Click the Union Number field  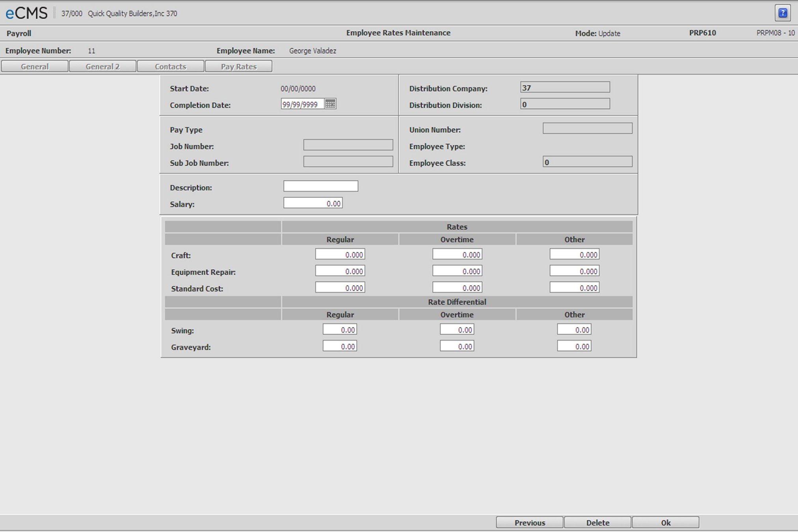(x=588, y=128)
